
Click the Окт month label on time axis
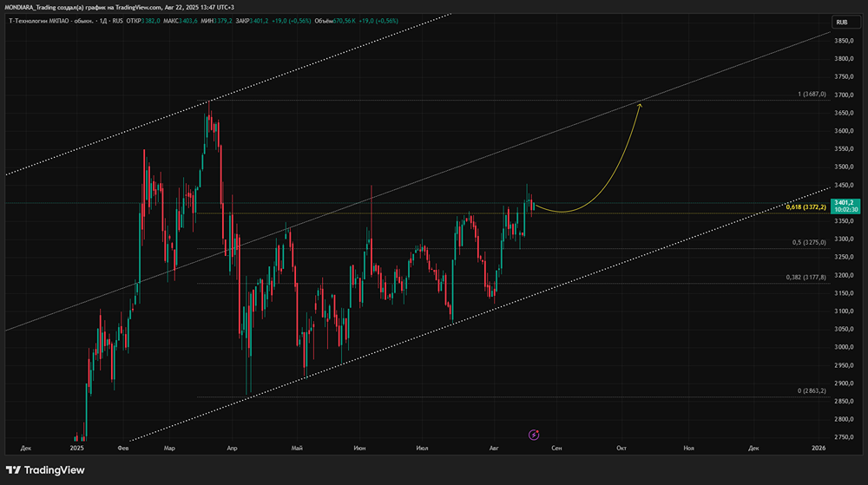(621, 448)
